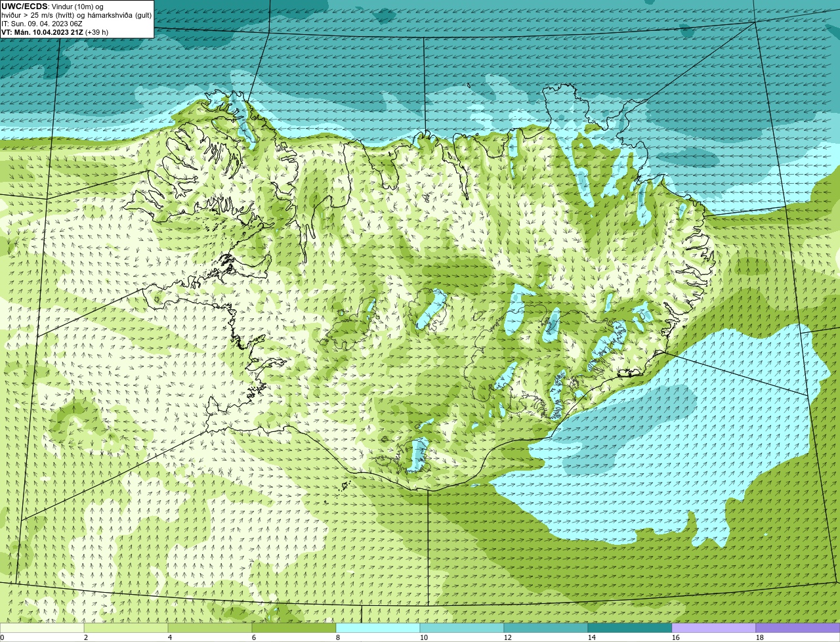
Task: Click the '12' label on the wind scale
Action: coord(508,637)
